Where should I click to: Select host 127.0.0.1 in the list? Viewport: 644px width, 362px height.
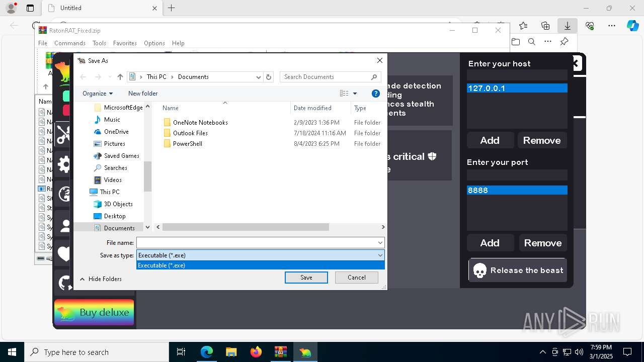[517, 88]
